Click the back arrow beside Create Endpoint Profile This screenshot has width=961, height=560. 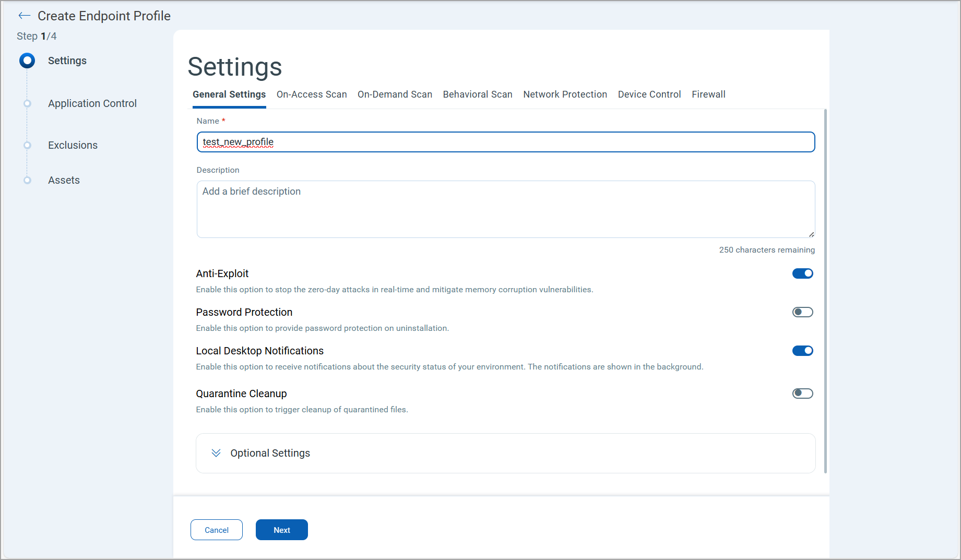[24, 16]
